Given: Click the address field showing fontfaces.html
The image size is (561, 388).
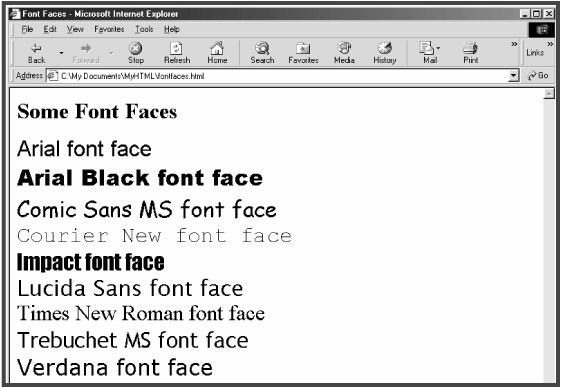Looking at the screenshot, I should [x=278, y=76].
